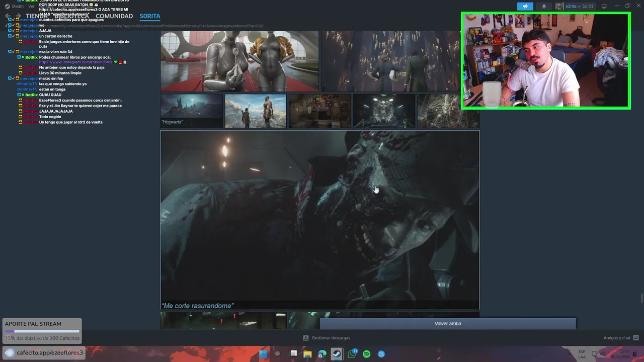The width and height of the screenshot is (644, 362).
Task: Click message "Uy tengo que jugar al rdr2 de vuelta"
Action: (70, 122)
